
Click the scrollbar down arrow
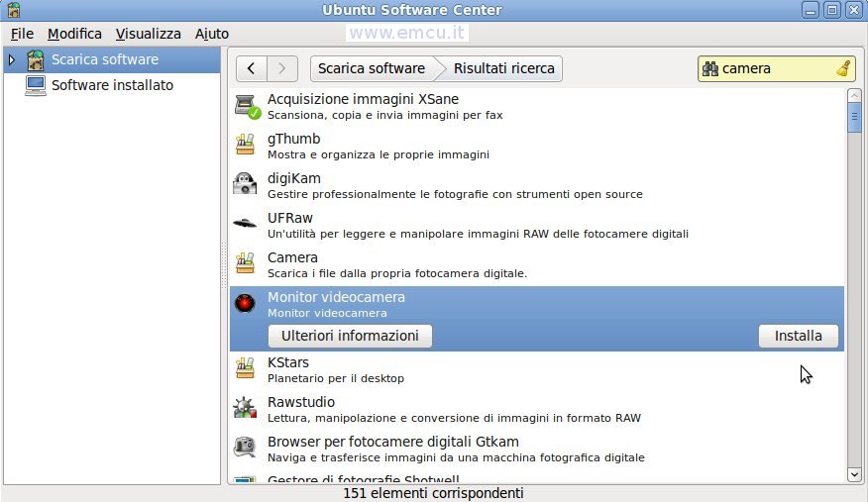[854, 474]
